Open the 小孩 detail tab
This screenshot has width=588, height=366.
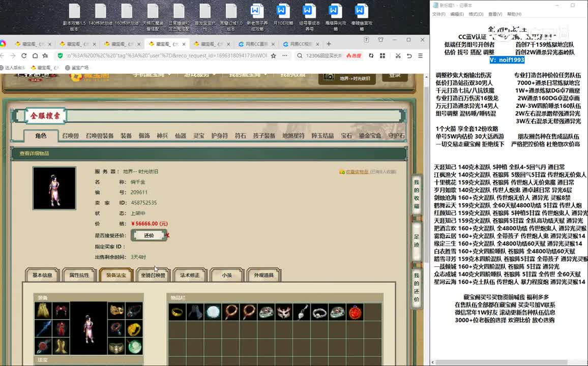[227, 275]
